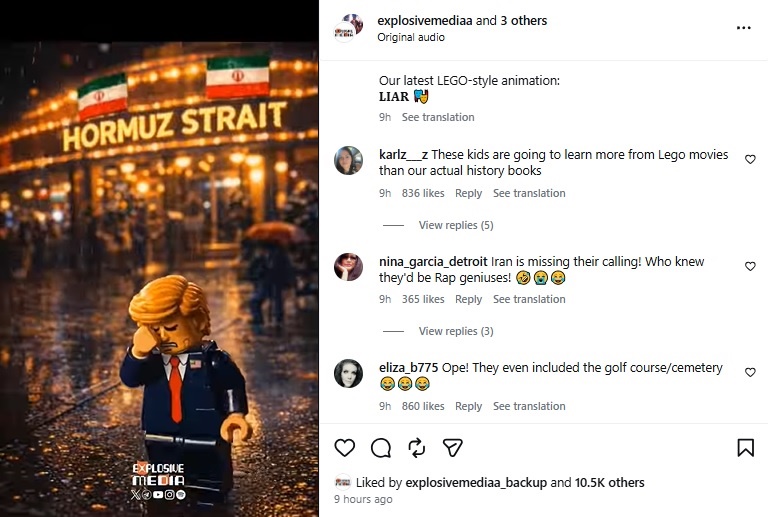
Task: Click the repost arrows icon
Action: (x=417, y=448)
